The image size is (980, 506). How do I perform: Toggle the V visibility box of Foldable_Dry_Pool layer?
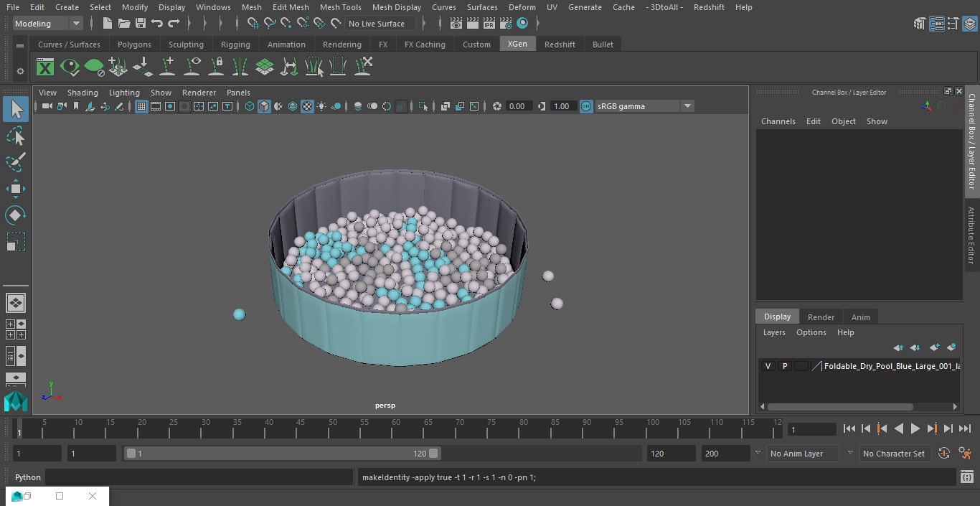click(768, 366)
